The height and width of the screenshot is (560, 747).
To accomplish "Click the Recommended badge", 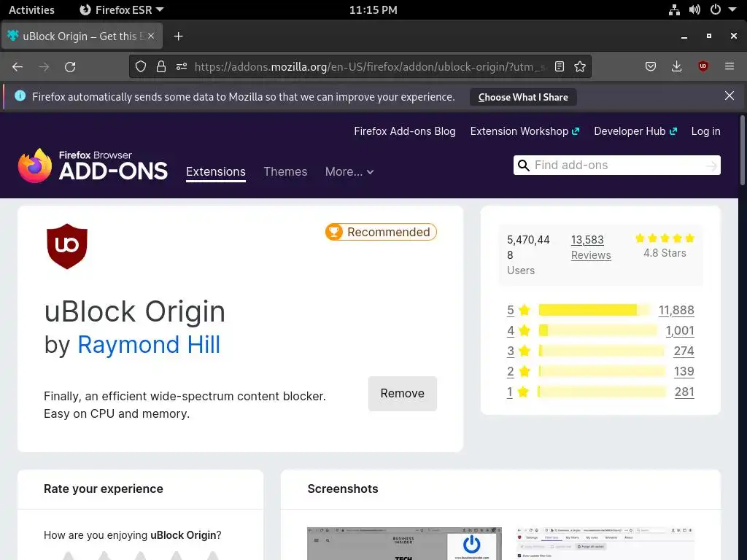I will [381, 232].
